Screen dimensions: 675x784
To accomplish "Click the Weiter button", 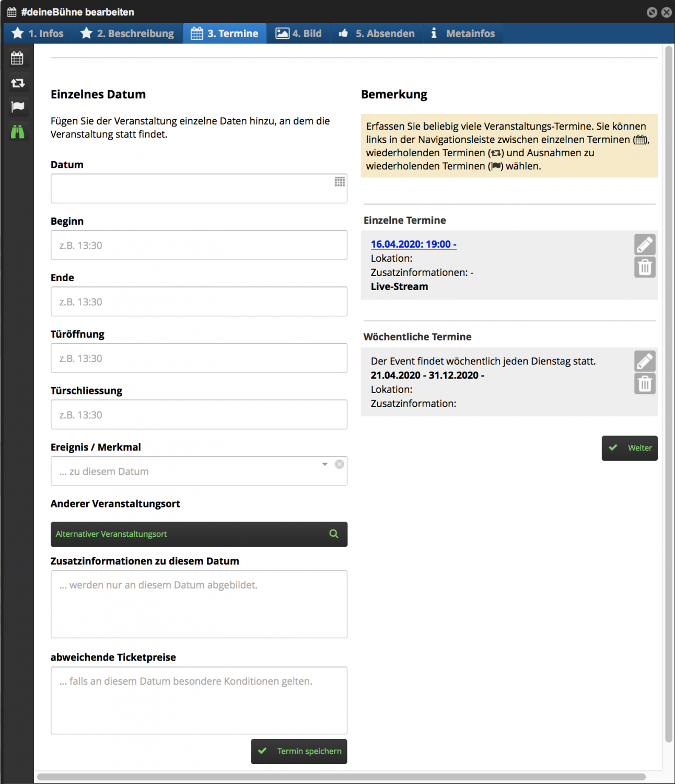I will click(630, 448).
